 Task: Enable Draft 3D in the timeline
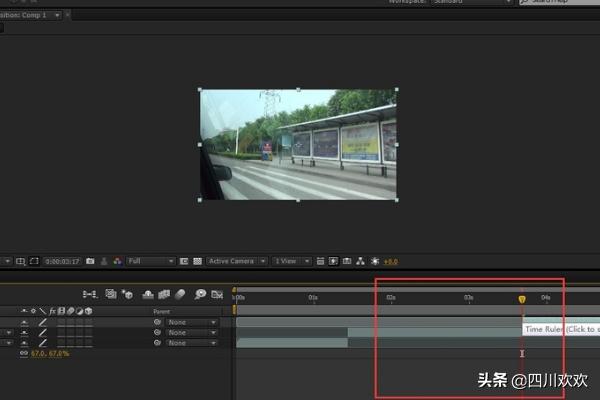[127, 294]
